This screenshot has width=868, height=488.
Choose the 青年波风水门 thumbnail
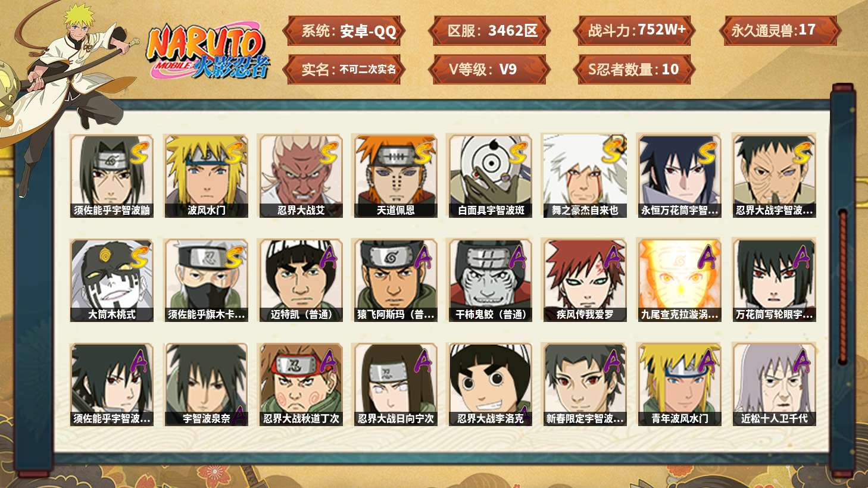[679, 384]
